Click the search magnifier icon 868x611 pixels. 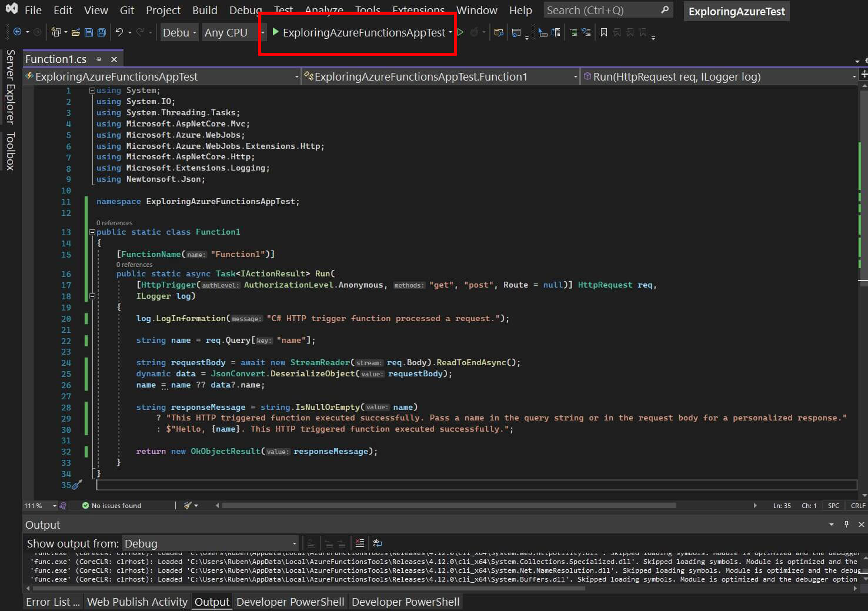coord(665,10)
